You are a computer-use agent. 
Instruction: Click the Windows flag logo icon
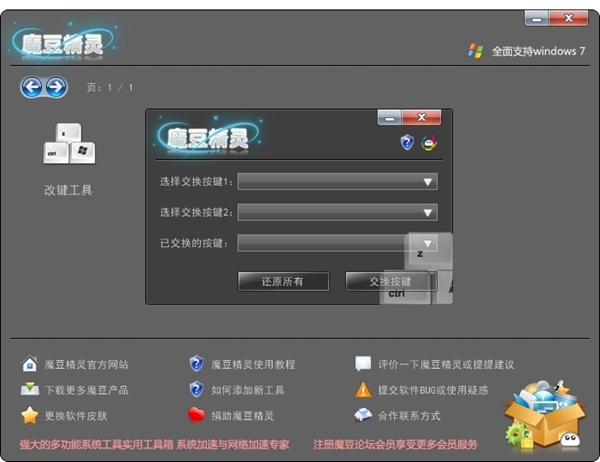(x=476, y=51)
